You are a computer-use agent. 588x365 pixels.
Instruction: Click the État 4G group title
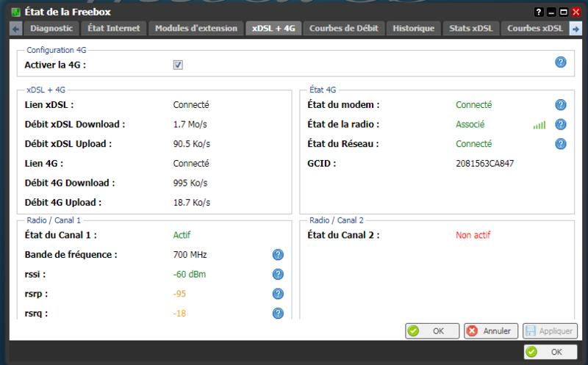click(323, 90)
